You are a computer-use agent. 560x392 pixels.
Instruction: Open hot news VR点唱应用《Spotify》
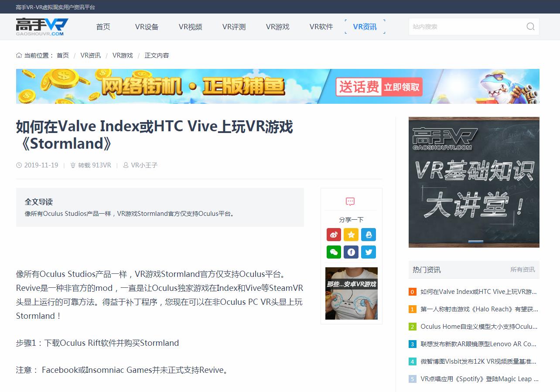point(479,379)
